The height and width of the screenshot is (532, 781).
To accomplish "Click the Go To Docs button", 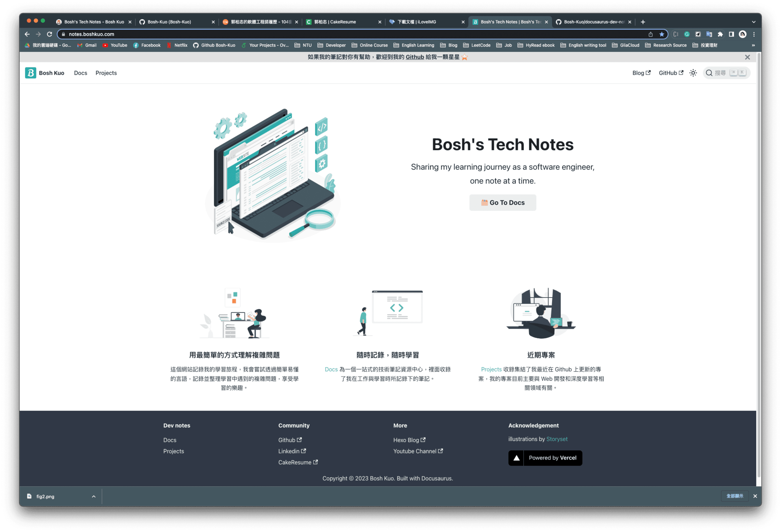I will coord(502,202).
